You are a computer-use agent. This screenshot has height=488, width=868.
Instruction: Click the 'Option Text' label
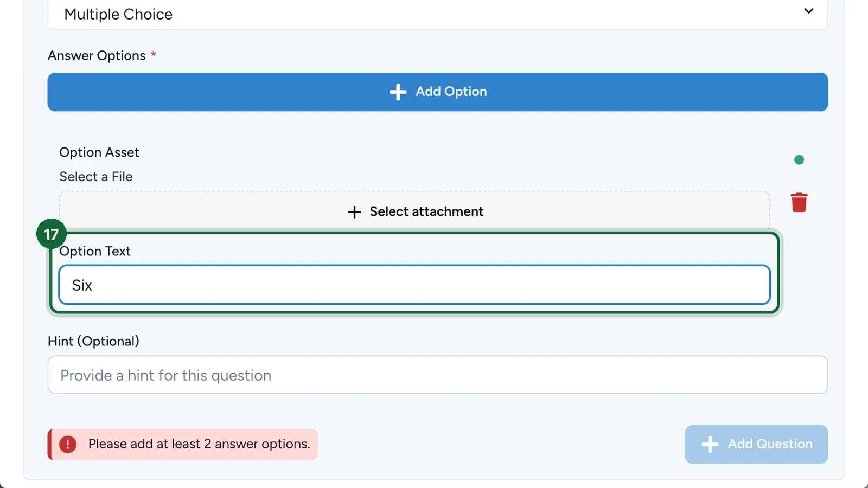[95, 251]
